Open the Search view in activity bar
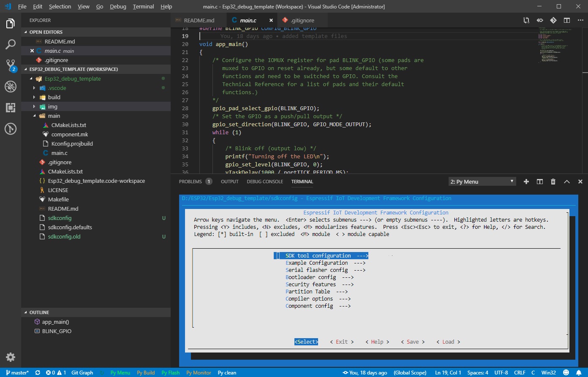 pos(11,44)
